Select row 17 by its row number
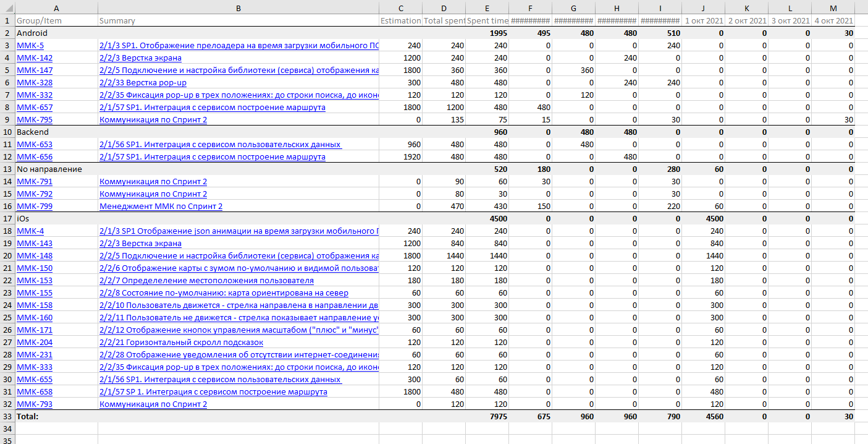This screenshot has width=868, height=444. pyautogui.click(x=7, y=218)
